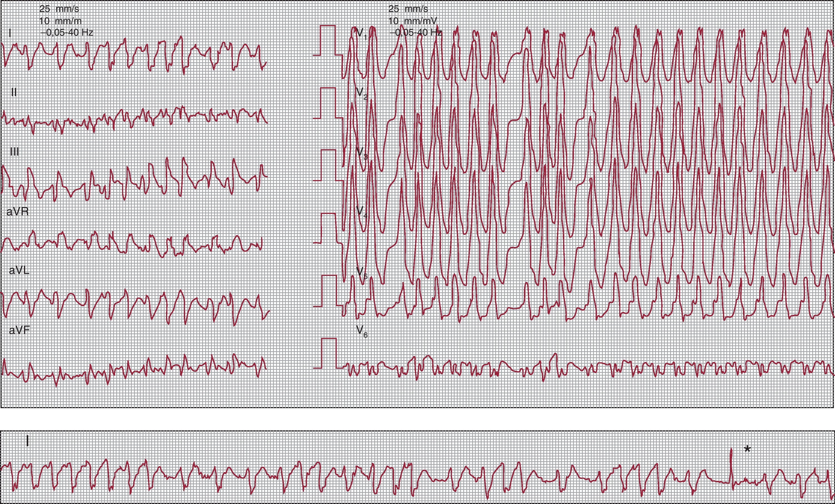Click the lead I label
Screen dimensions: 835x504
click(10, 33)
